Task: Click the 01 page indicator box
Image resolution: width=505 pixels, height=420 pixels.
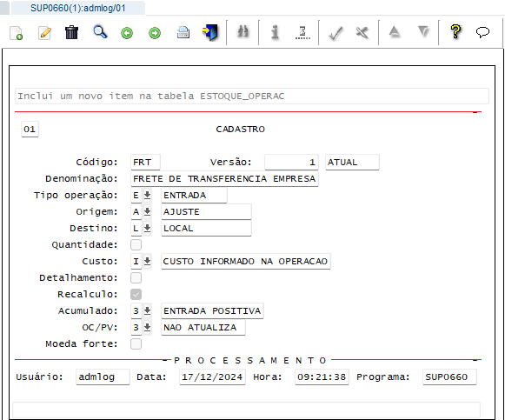Action: (30, 130)
